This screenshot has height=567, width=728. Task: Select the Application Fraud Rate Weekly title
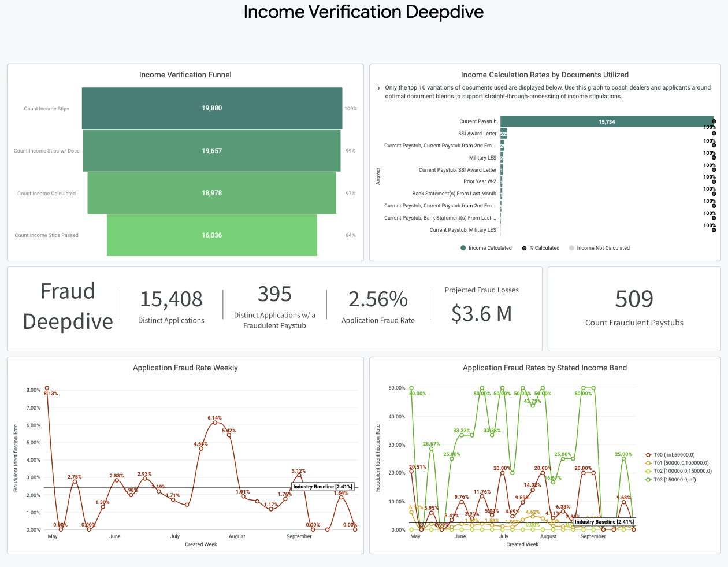[185, 368]
